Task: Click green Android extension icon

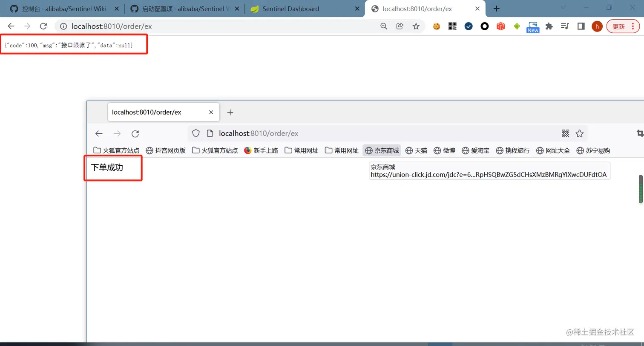Action: (x=517, y=26)
